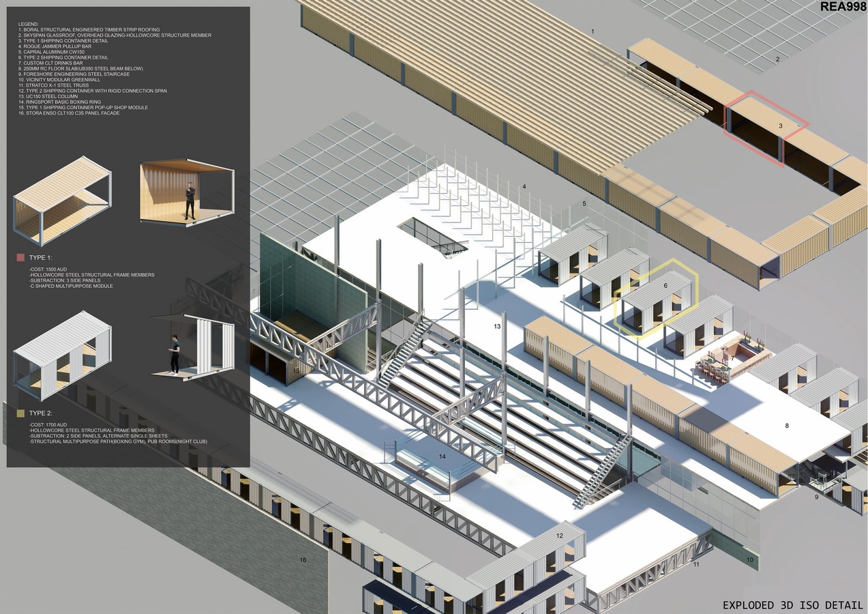Click callout number 1 on timber roofing
868x614 pixels.
point(593,32)
